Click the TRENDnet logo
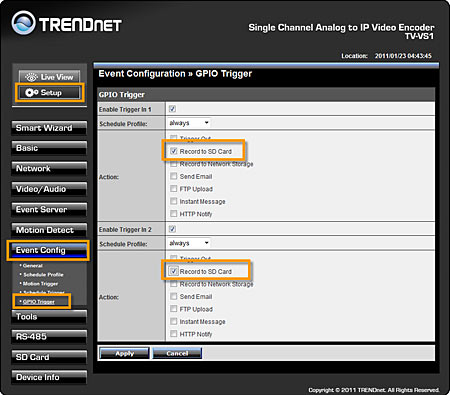 point(67,23)
